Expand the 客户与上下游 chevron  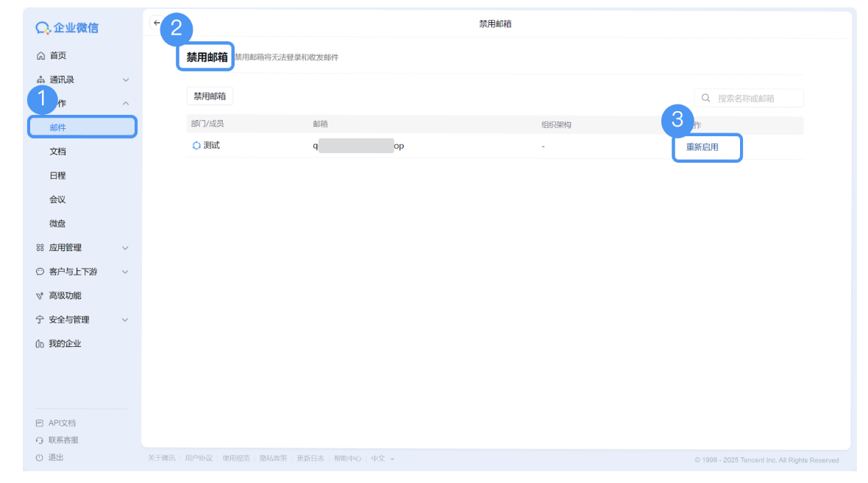[125, 272]
